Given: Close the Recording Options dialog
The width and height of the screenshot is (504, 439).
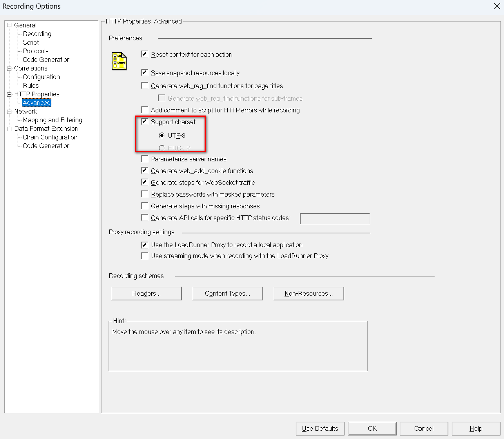Looking at the screenshot, I should 496,6.
